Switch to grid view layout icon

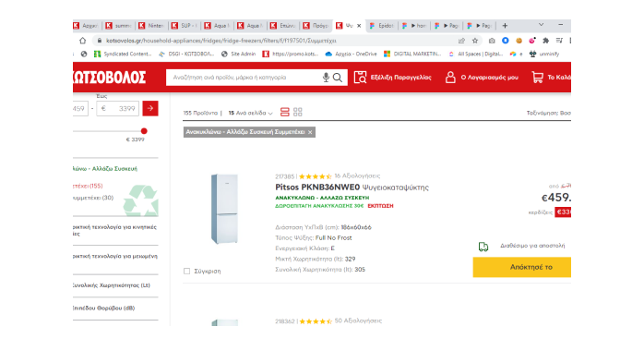click(298, 112)
